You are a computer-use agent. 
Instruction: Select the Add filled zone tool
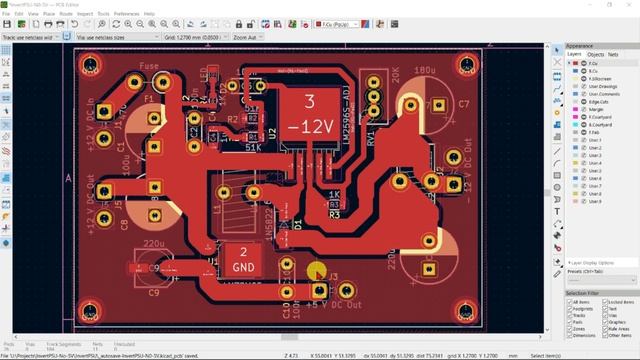pos(557,124)
